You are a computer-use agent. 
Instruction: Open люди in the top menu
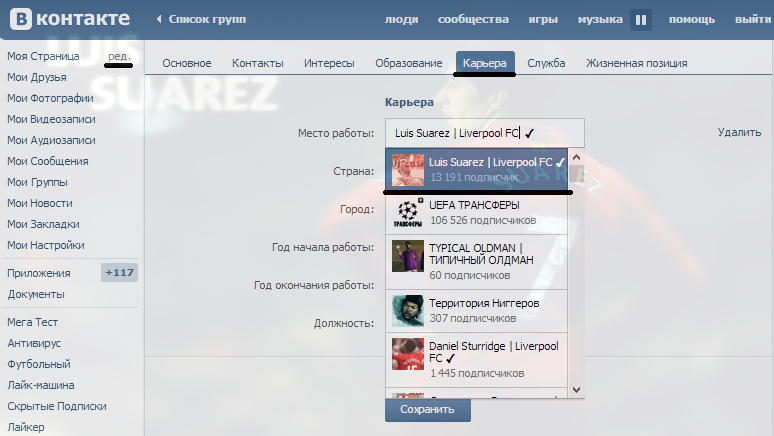tap(401, 19)
